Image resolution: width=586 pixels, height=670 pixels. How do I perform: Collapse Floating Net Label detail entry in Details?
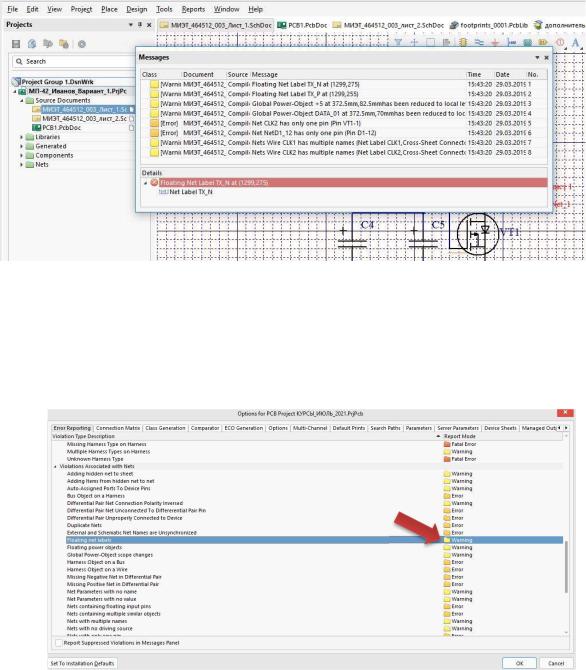[145, 183]
